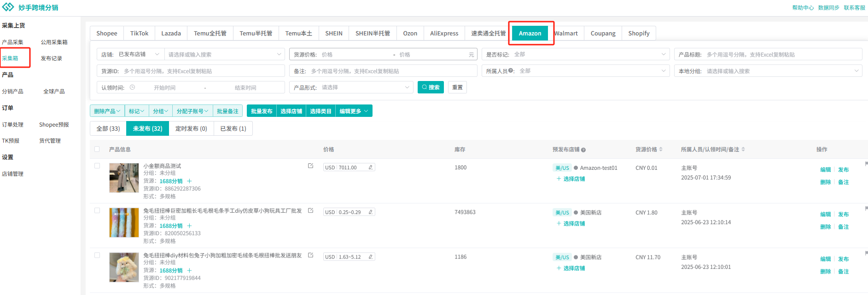Viewport: 868px width, 295px height.
Task: Show the 定时发布 (0) tab
Action: tap(191, 128)
